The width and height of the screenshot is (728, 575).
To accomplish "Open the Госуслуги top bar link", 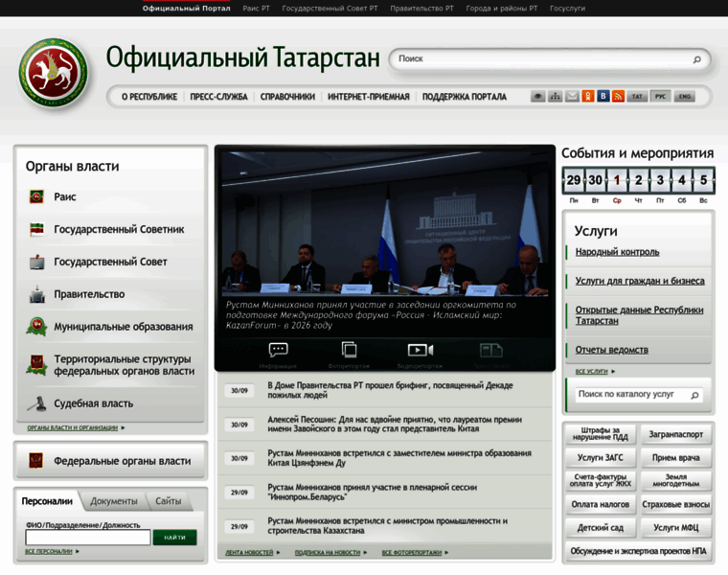I will 567,9.
